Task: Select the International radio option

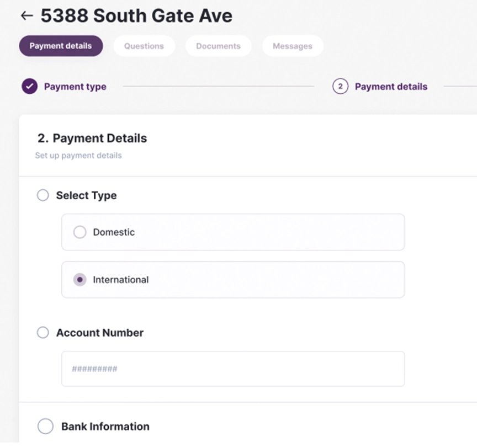Action: pyautogui.click(x=79, y=280)
